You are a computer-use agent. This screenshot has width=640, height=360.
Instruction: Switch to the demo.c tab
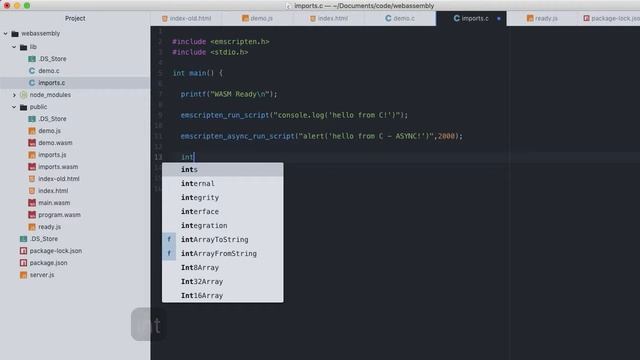(x=400, y=18)
